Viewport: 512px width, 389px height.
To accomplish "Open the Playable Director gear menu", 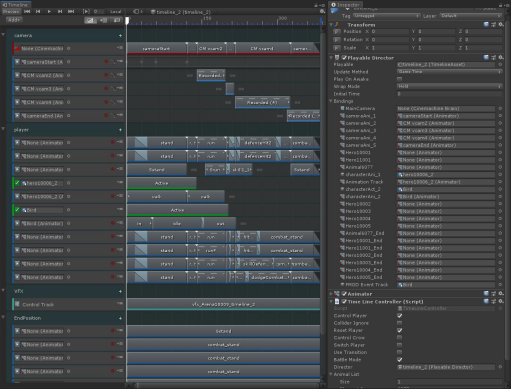I will (501, 58).
